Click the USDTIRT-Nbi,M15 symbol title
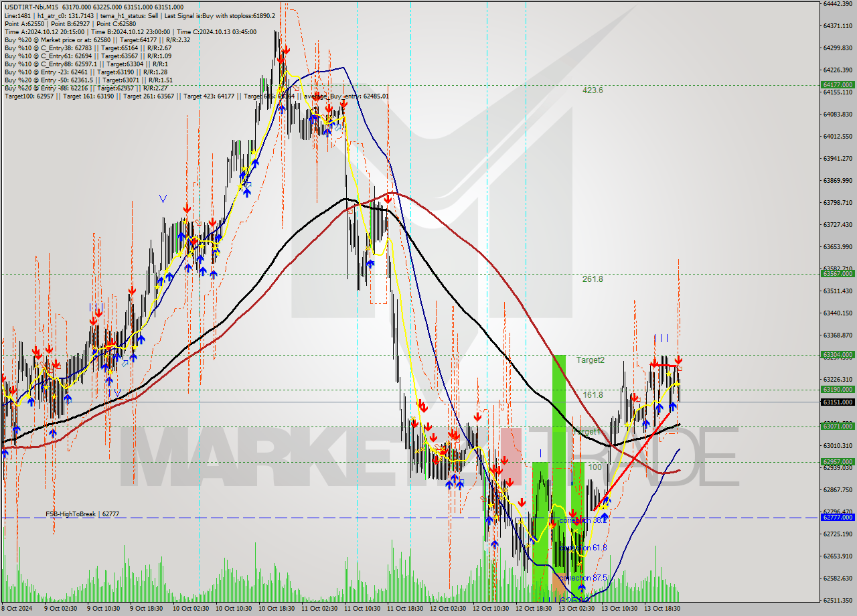857x616 pixels. tap(31, 6)
